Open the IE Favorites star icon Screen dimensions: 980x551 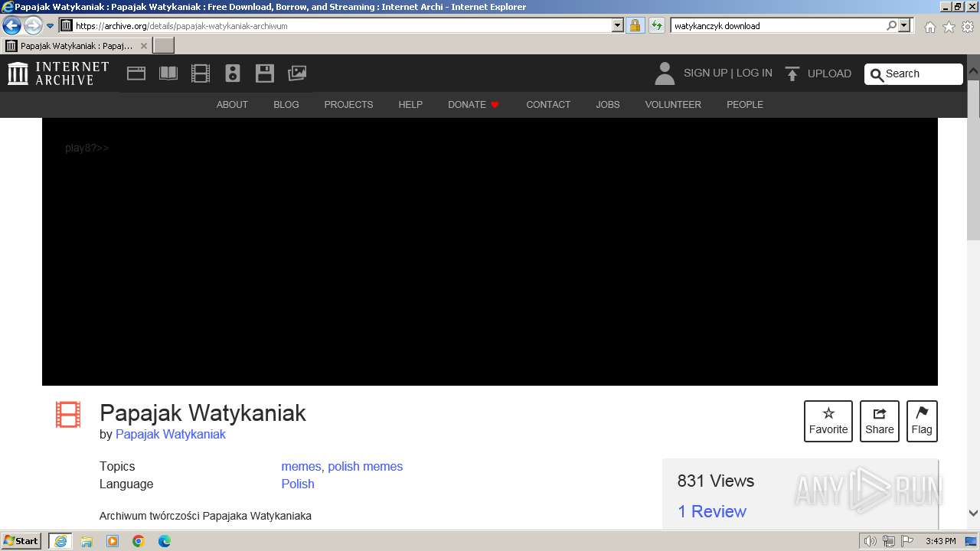949,27
